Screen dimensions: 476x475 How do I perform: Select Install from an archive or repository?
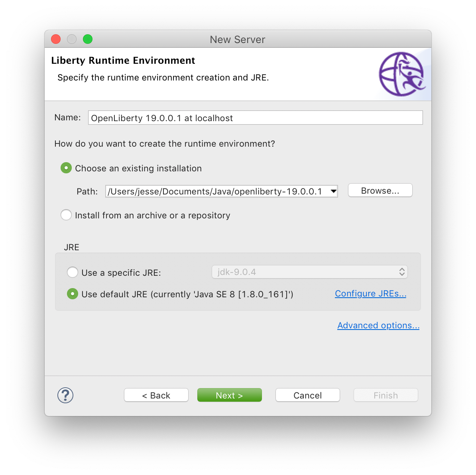(x=66, y=215)
